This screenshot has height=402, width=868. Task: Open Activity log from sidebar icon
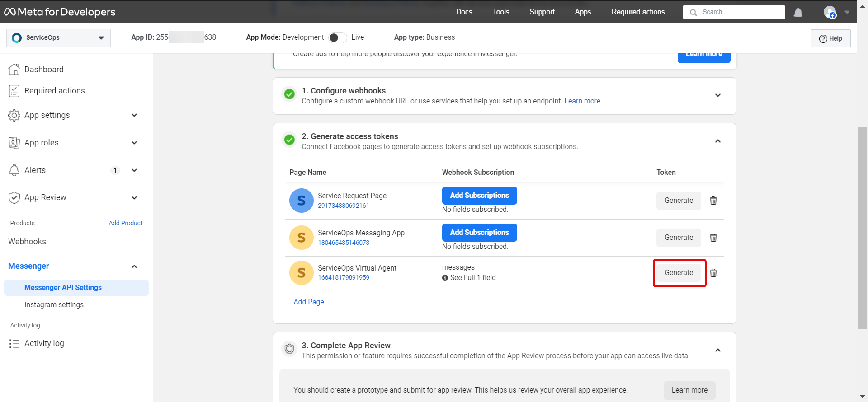pos(14,344)
